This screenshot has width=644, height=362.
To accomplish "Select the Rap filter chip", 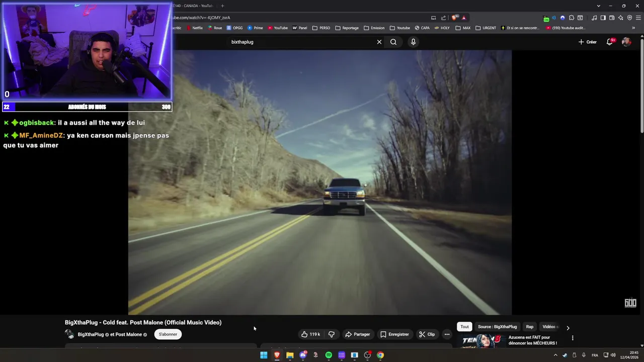I will 530,327.
